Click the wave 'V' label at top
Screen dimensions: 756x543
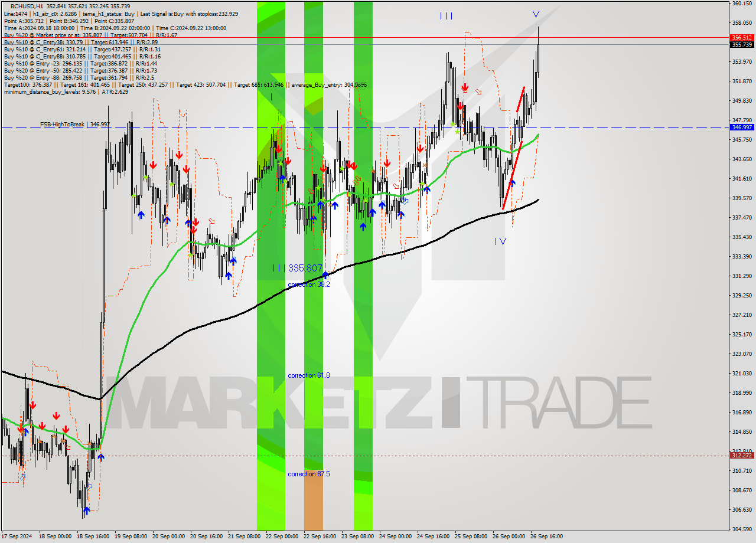536,14
